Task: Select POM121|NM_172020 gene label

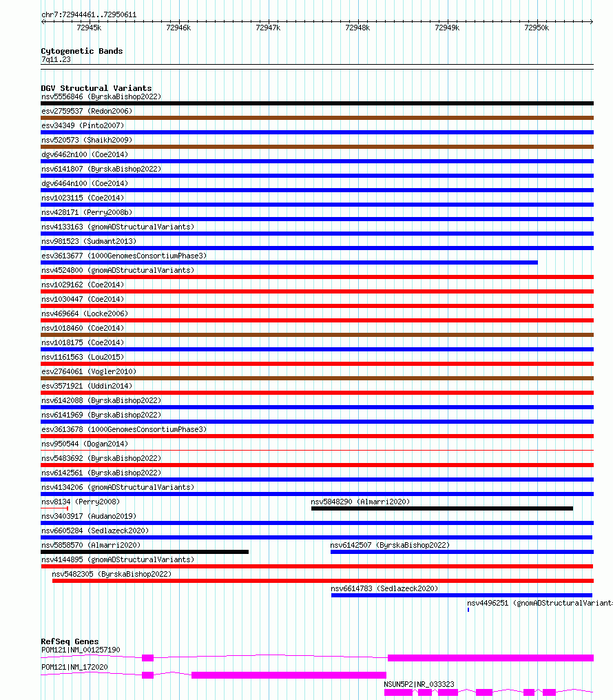Action: click(74, 667)
